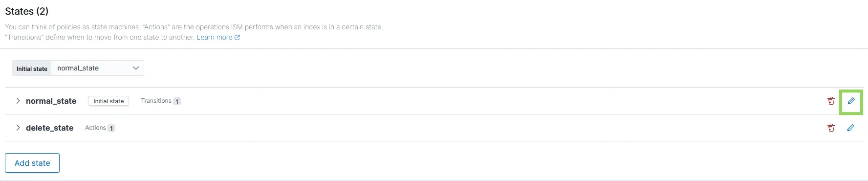Delete normal_state using the trash icon
This screenshot has width=868, height=181.
click(831, 101)
